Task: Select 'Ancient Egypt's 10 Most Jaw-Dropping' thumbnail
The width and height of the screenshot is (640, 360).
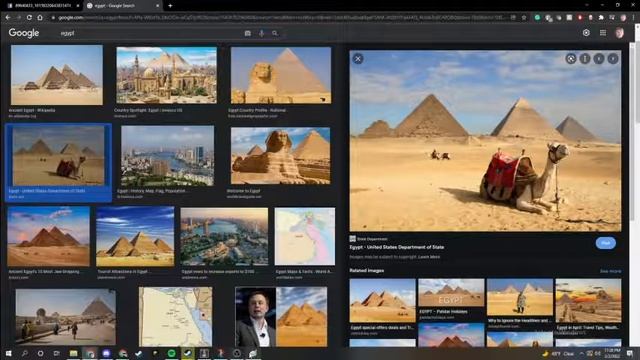Action: 48,236
